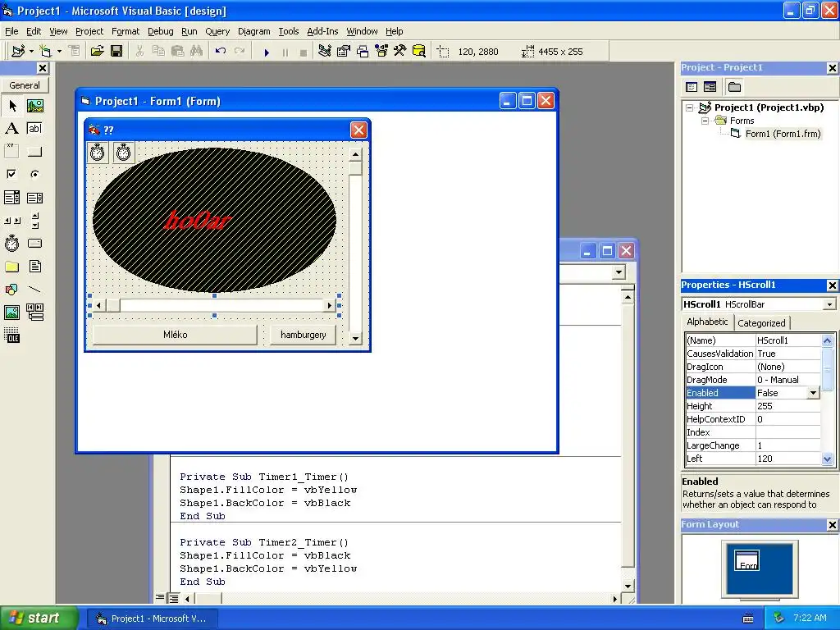Select the Timer control in the toolbox
840x630 pixels.
11,244
